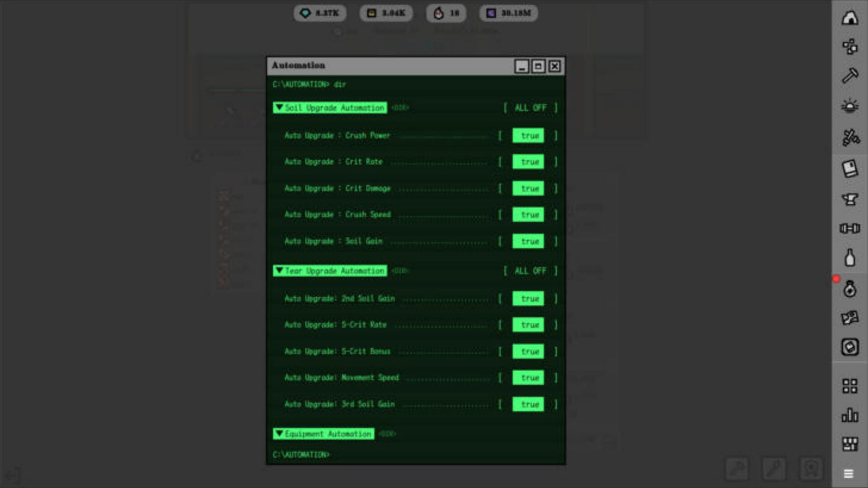The image size is (868, 488).
Task: Open the anvil icon in sidebar
Action: point(850,199)
